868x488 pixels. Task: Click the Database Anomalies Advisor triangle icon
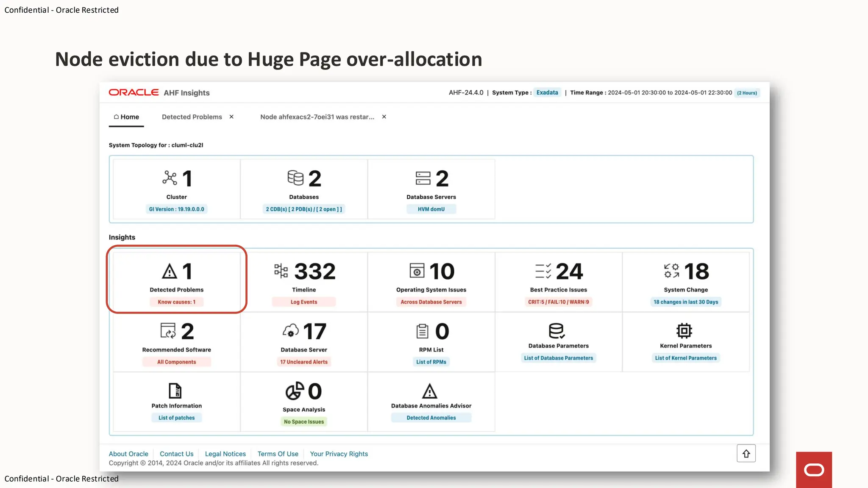click(x=430, y=391)
